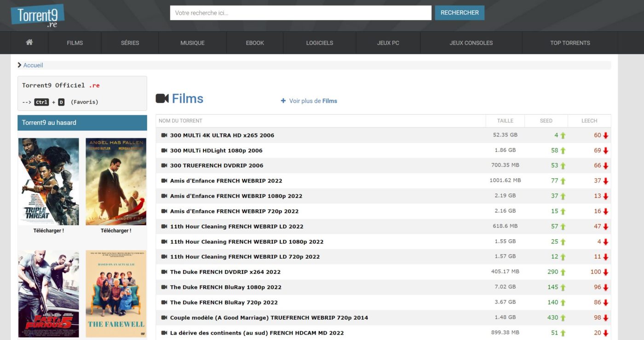Click the RECHERCHER search button

pos(460,13)
